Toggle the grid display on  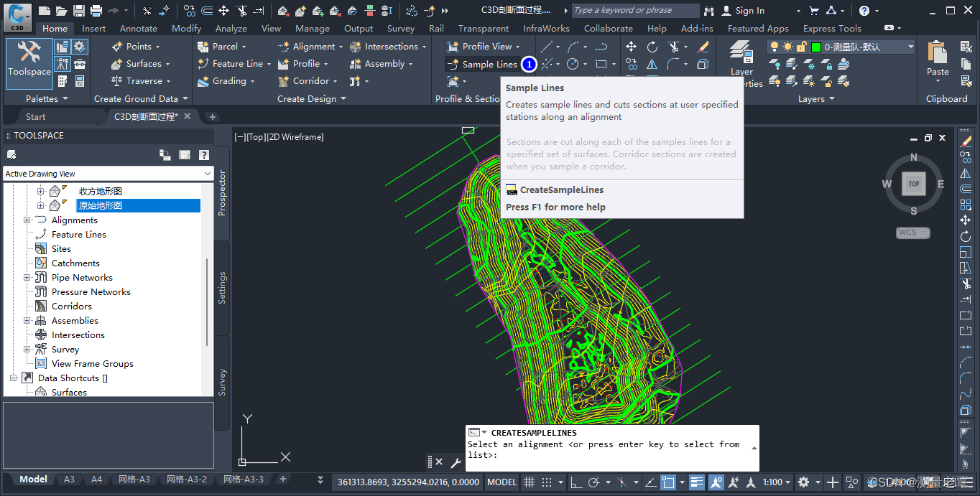[x=530, y=482]
